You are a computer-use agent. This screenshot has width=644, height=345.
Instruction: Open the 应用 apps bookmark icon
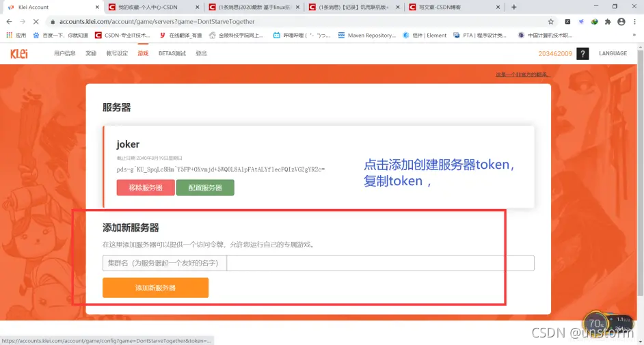click(16, 36)
